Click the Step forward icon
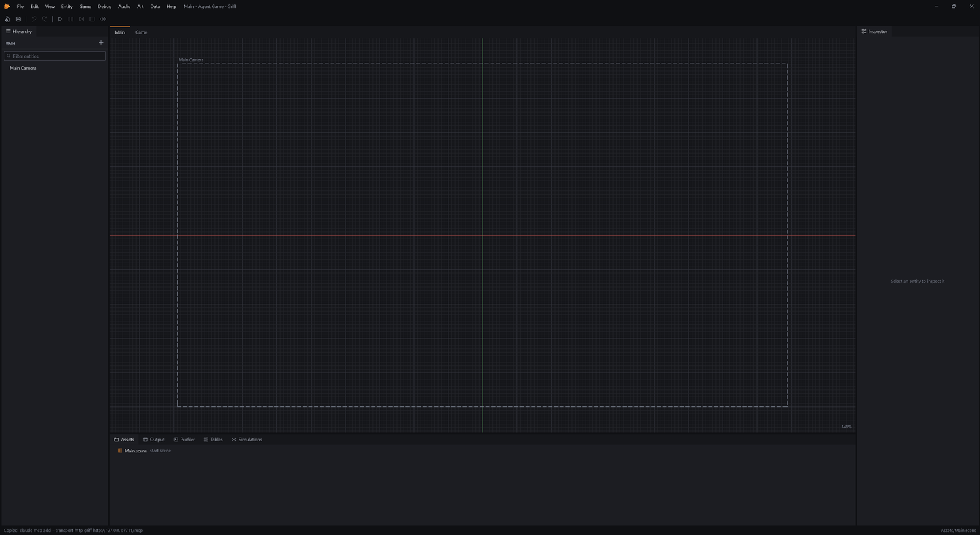The width and height of the screenshot is (980, 535). pyautogui.click(x=81, y=19)
